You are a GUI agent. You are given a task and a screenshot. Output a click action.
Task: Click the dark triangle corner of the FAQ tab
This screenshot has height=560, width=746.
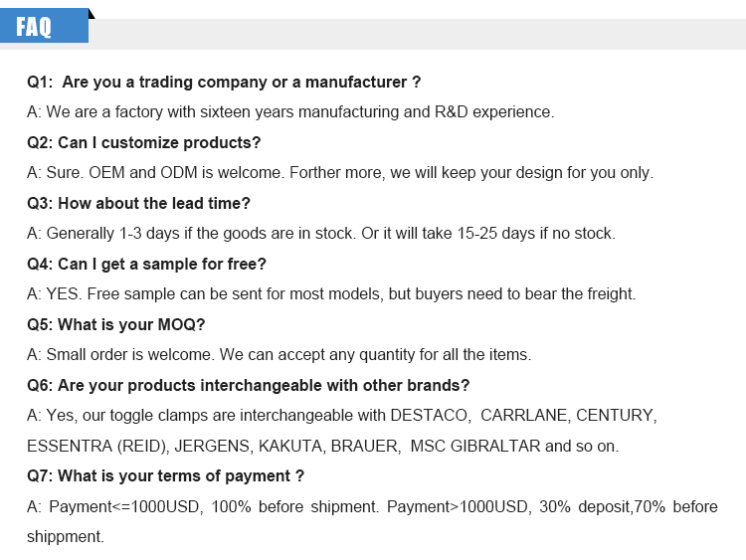click(92, 14)
